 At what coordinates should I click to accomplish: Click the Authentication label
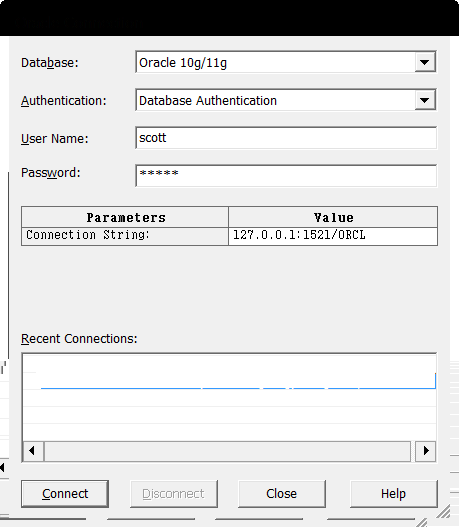click(64, 101)
